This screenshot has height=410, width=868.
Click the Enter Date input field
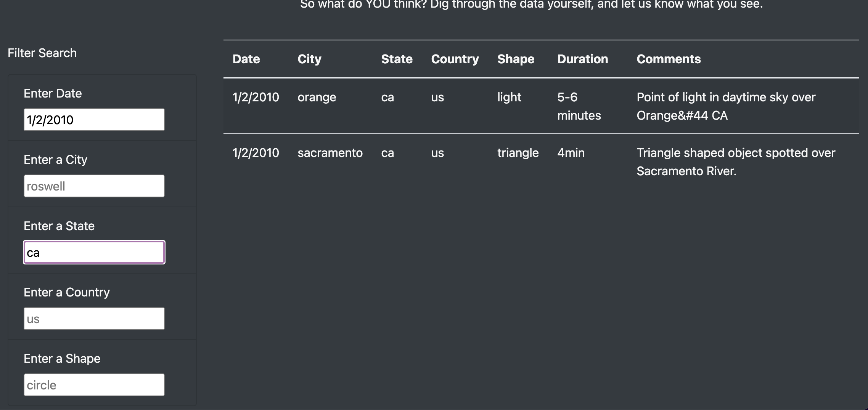point(94,119)
